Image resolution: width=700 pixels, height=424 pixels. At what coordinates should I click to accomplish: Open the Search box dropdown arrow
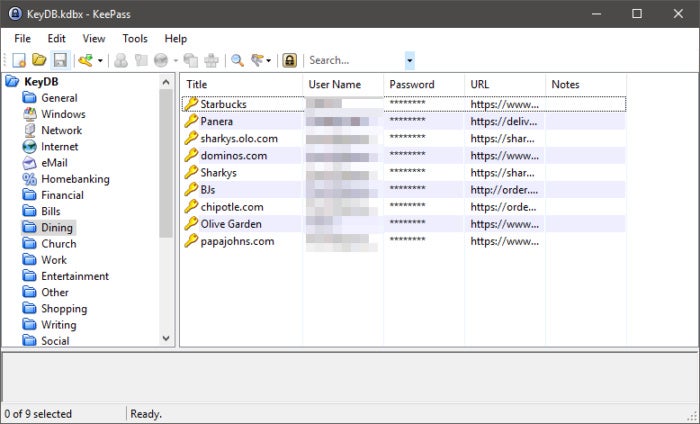[410, 60]
